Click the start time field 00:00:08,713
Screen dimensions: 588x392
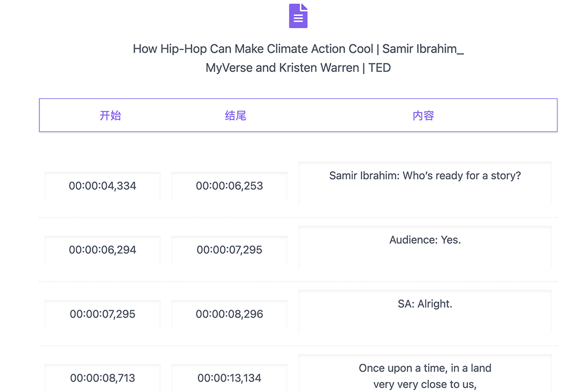pos(102,378)
